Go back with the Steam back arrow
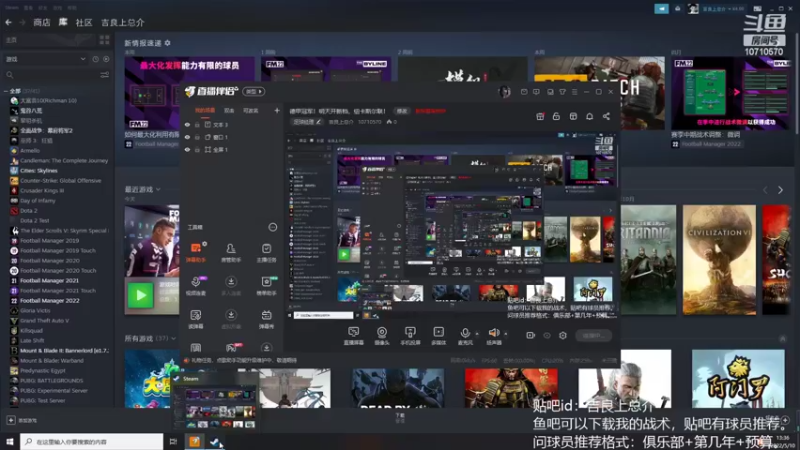Image resolution: width=800 pixels, height=450 pixels. 9,22
